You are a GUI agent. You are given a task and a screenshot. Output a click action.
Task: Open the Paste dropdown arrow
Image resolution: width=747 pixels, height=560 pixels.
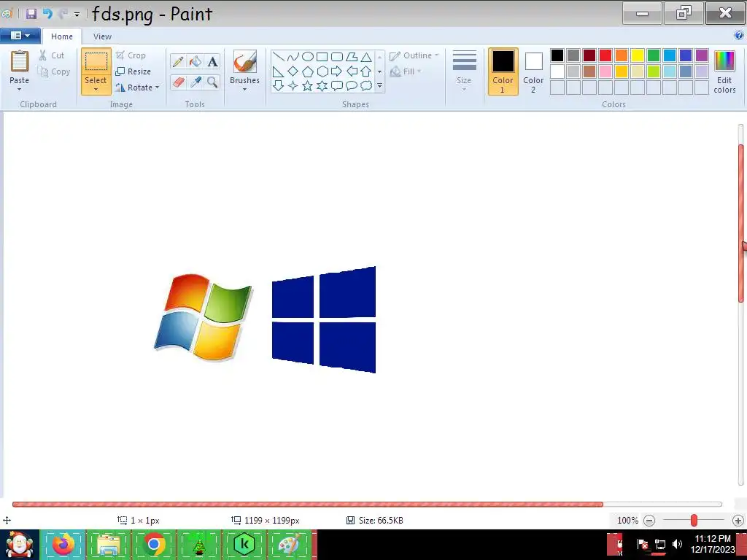pos(20,90)
